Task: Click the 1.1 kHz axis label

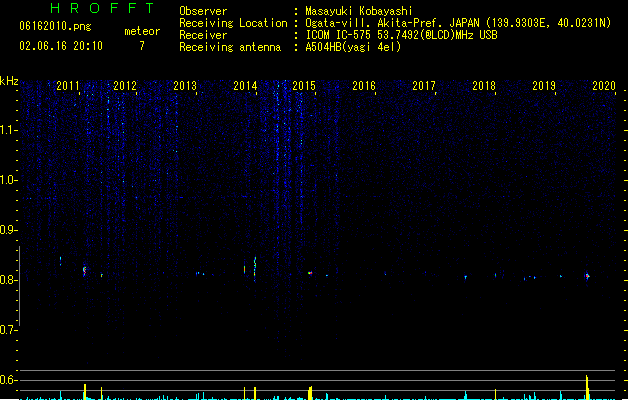Action: pyautogui.click(x=8, y=130)
